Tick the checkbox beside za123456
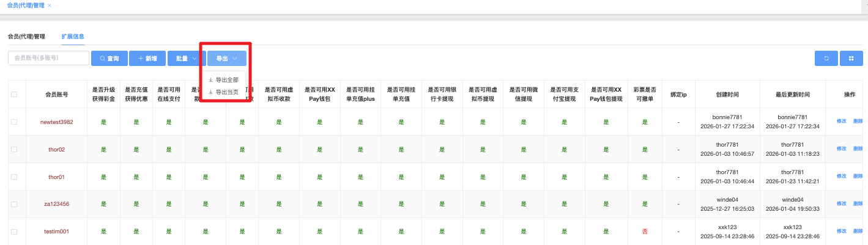 coord(14,204)
